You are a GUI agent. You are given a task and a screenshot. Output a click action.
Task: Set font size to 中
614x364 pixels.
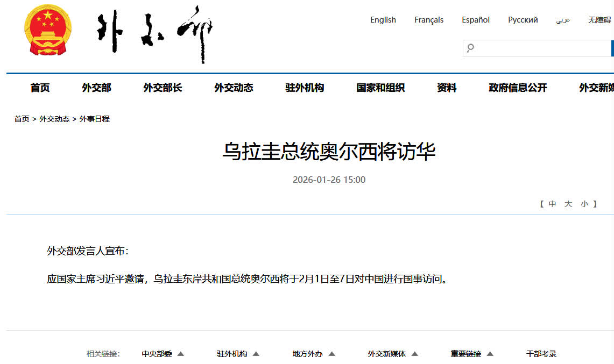(x=552, y=204)
